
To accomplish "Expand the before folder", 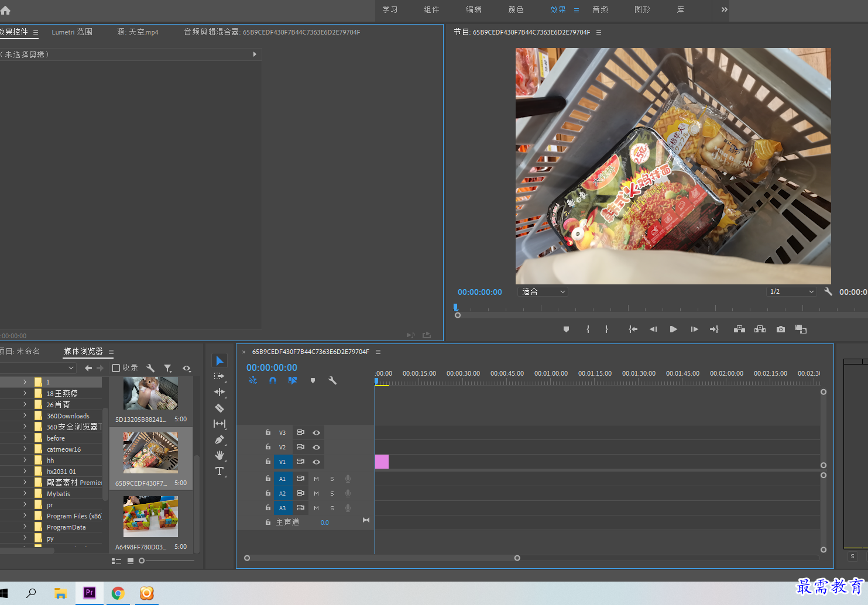I will point(25,438).
